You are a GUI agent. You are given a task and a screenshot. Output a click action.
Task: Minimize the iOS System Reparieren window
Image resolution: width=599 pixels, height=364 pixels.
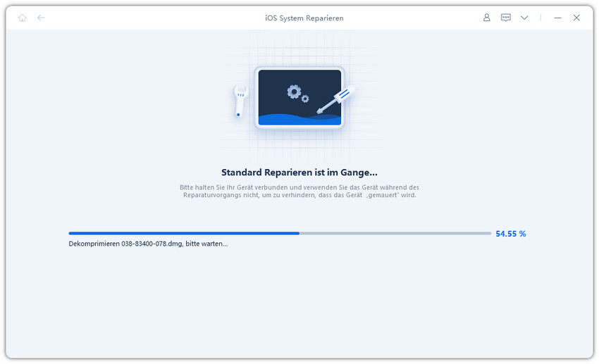pos(557,18)
